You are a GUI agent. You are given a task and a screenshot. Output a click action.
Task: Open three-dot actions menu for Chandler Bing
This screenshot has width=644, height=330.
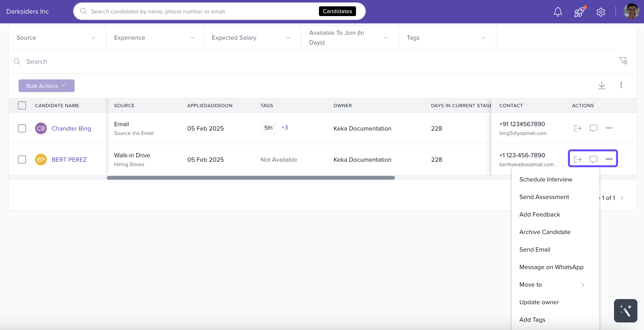(x=609, y=128)
